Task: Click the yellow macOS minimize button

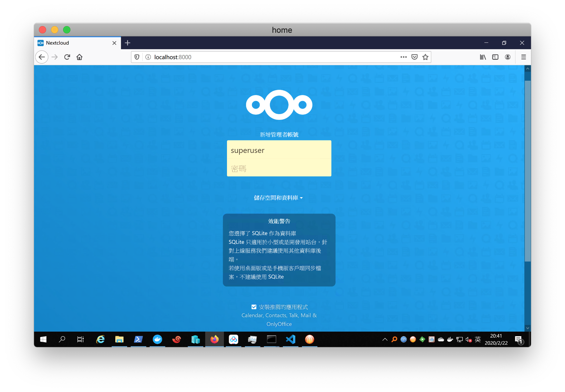Action: click(55, 30)
